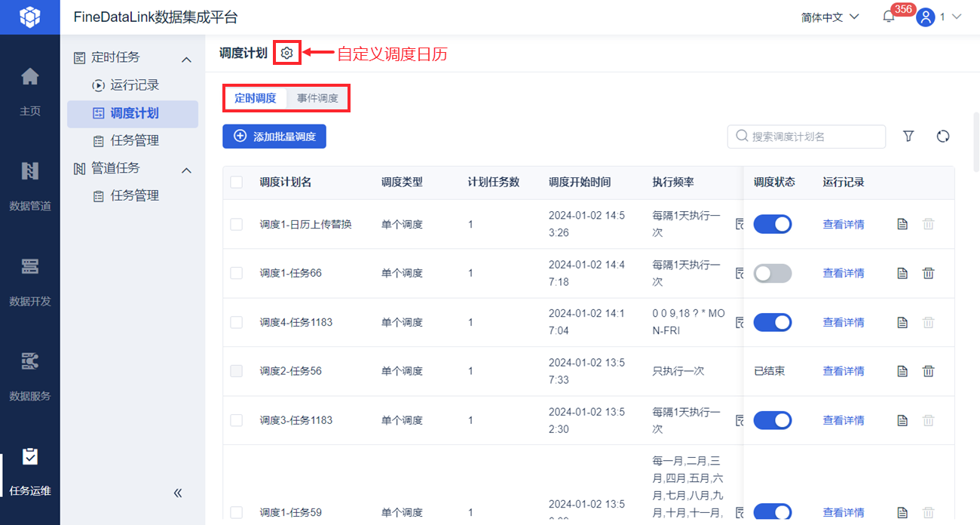Open custom schedule calendar gear icon
The width and height of the screenshot is (980, 525).
[x=286, y=53]
